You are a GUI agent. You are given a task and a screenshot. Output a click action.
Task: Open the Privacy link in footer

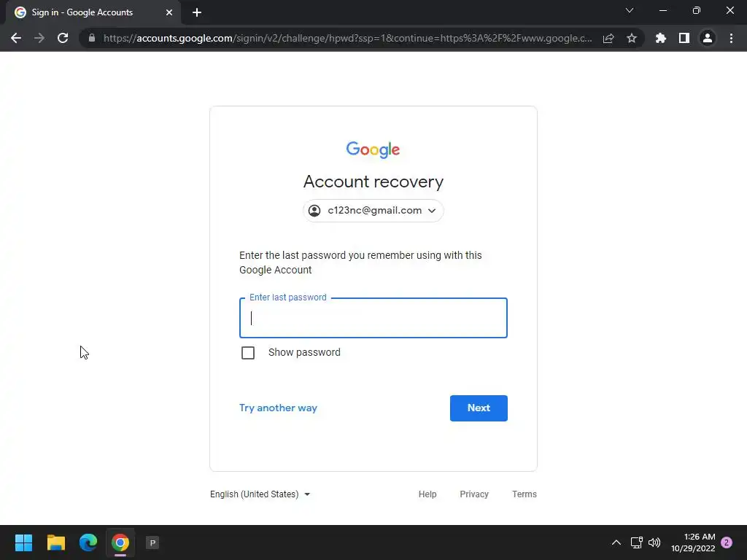pos(474,494)
